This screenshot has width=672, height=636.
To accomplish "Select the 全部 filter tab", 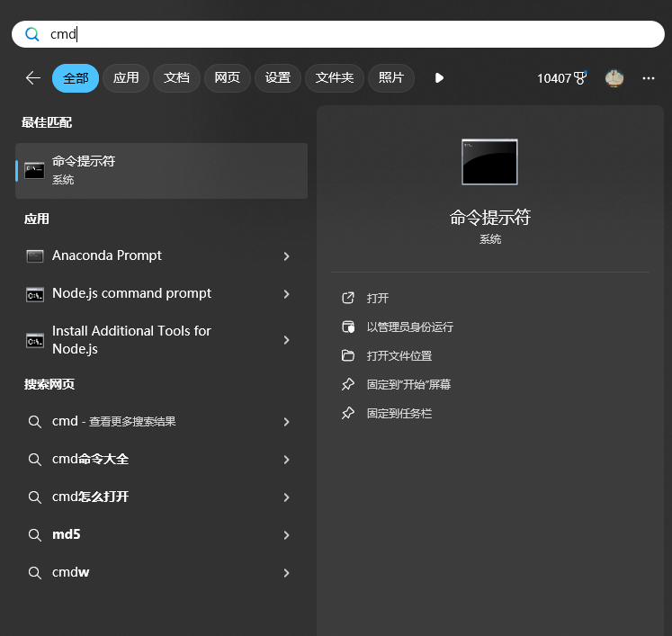I will click(76, 78).
